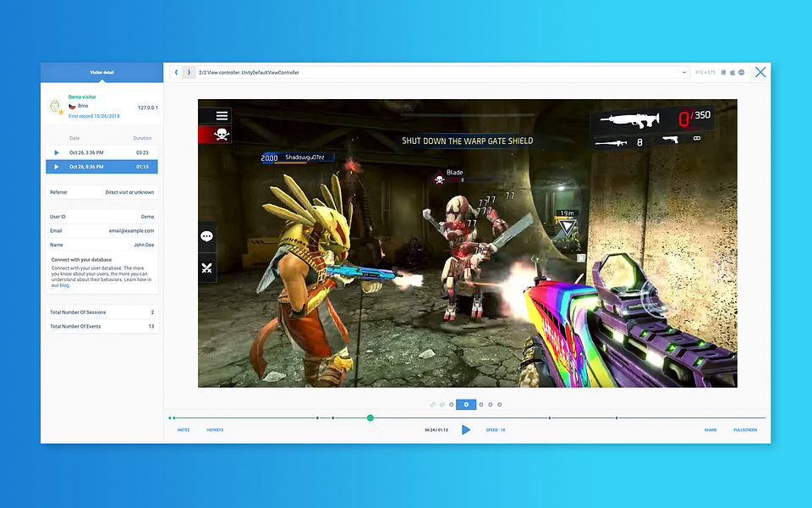Click the email@example.com value
Viewport: 812px width, 508px height.
coord(131,230)
